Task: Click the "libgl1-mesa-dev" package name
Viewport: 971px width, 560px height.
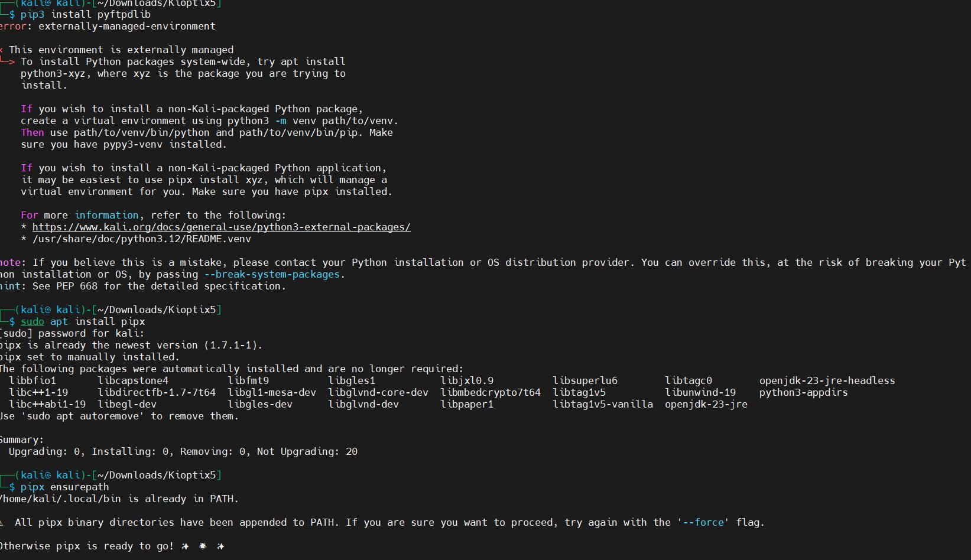Action: tap(272, 392)
